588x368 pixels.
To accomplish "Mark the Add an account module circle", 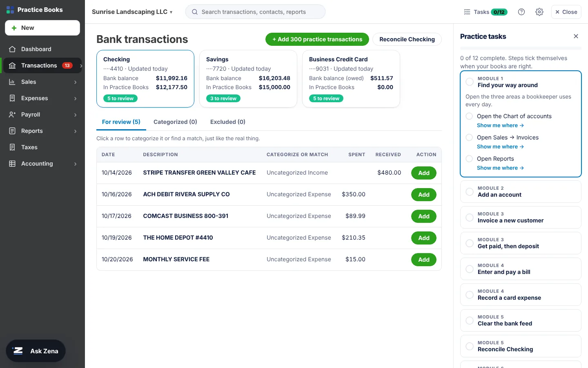I will (x=470, y=191).
